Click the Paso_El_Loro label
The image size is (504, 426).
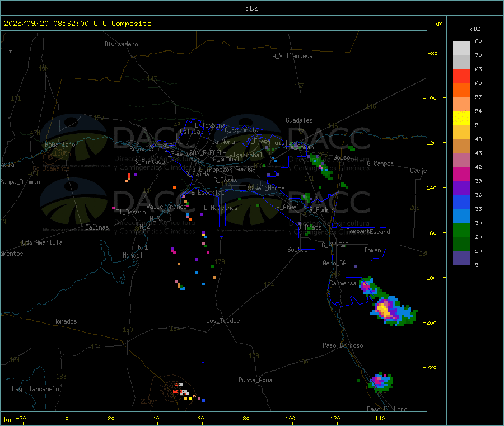tap(387, 409)
